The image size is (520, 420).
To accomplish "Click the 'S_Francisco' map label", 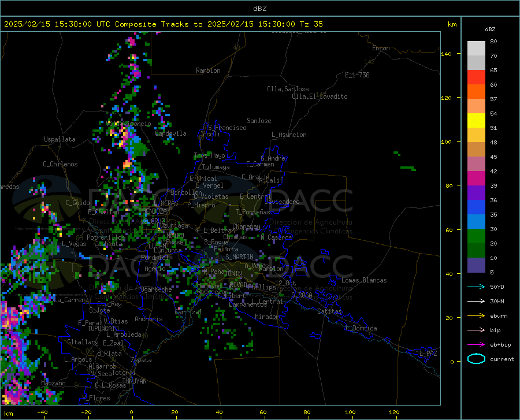I will 227,128.
